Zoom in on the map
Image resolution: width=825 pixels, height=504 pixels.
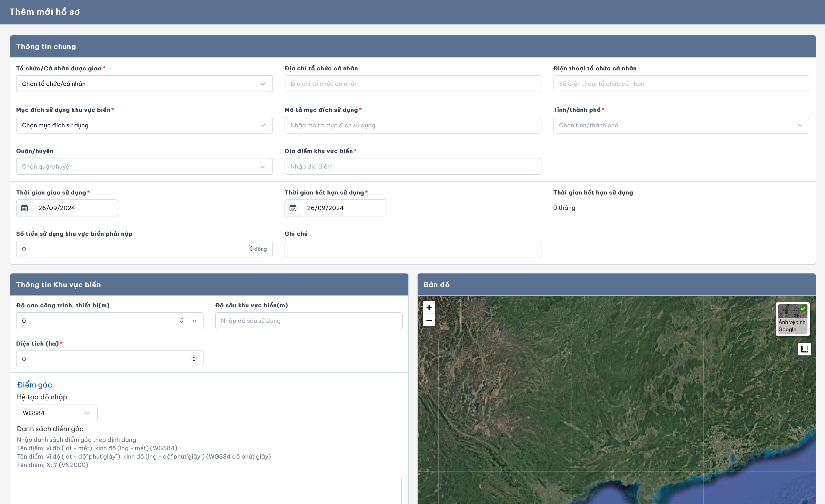[429, 308]
